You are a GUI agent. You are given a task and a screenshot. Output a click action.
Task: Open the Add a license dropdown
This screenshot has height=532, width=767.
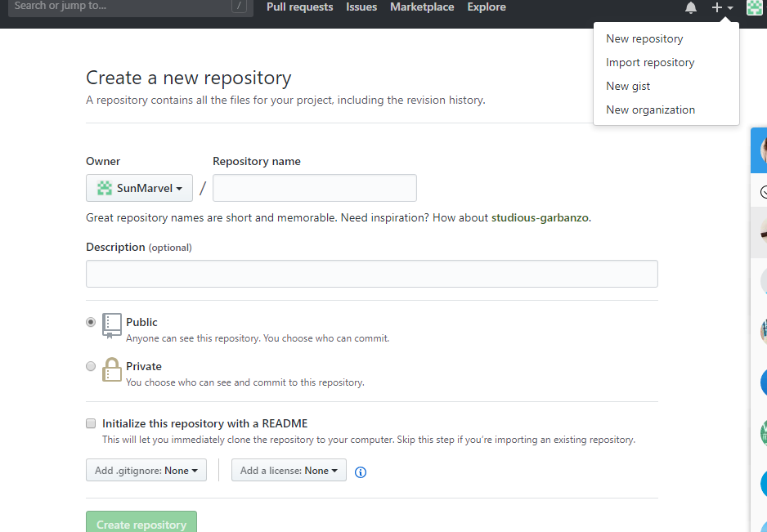(289, 470)
